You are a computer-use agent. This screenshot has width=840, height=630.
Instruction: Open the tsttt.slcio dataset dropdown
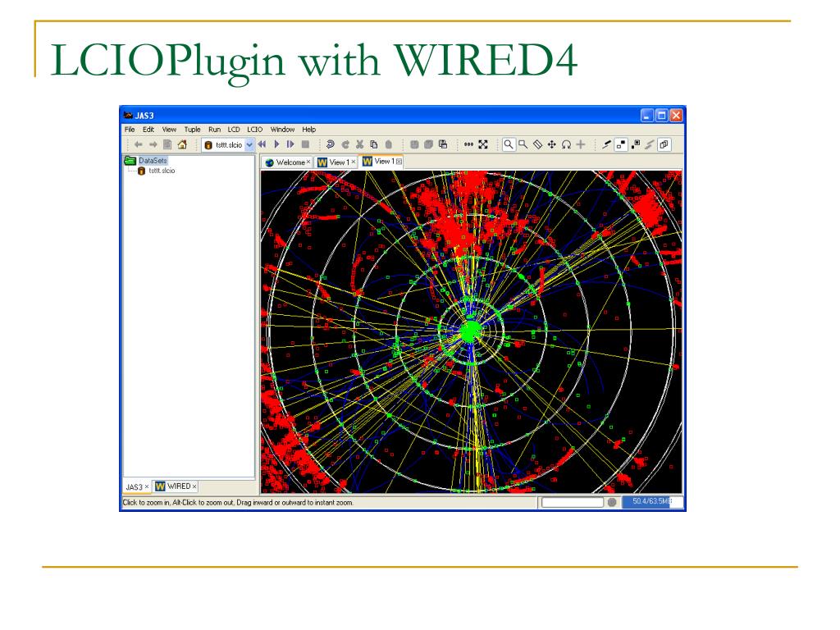click(x=249, y=144)
